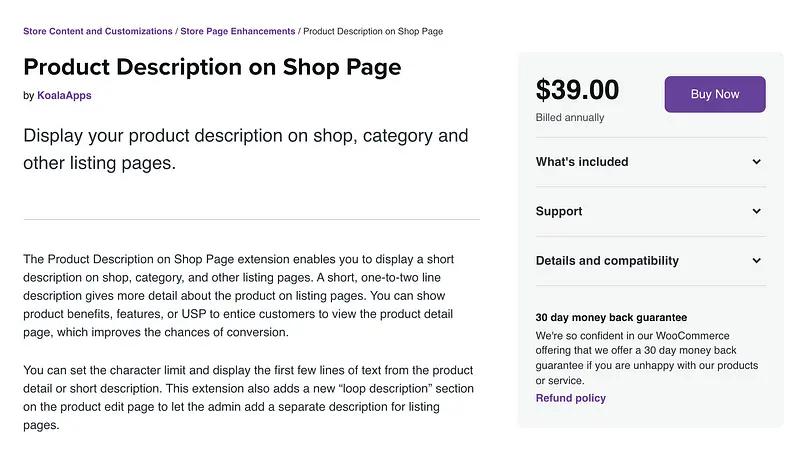
Task: Click the 30 day money back guarantee heading
Action: 611,317
